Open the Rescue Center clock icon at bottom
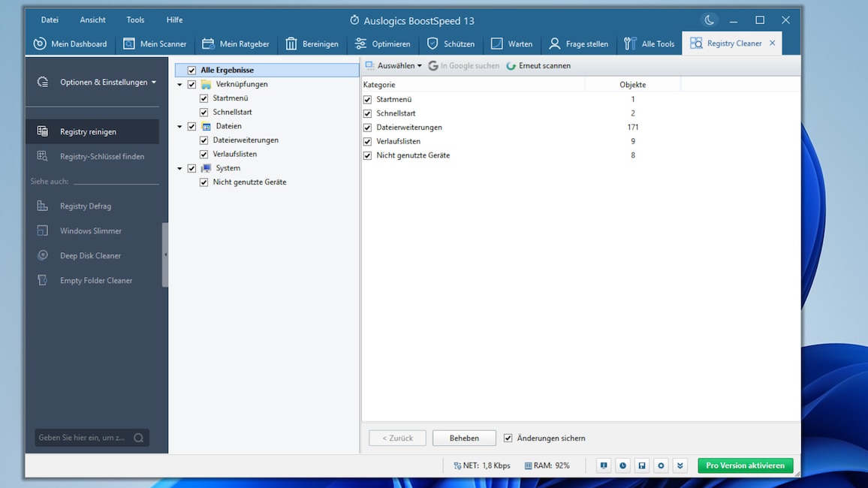 [x=622, y=465]
